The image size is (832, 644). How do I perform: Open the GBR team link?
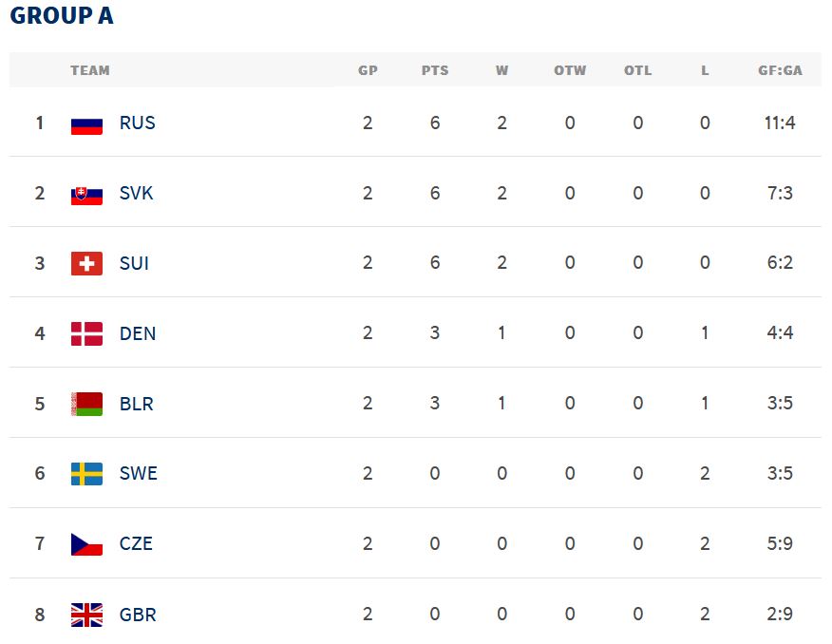pos(138,615)
